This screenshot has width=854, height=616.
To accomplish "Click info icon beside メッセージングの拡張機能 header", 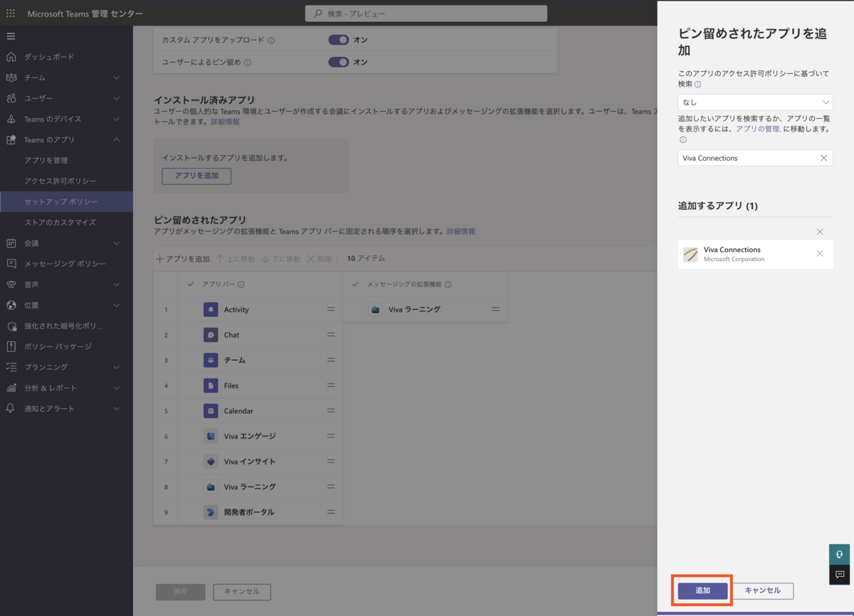I will [x=448, y=285].
